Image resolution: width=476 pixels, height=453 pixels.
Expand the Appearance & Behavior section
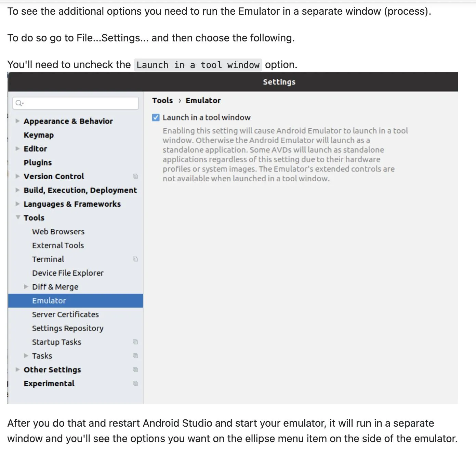(x=17, y=121)
